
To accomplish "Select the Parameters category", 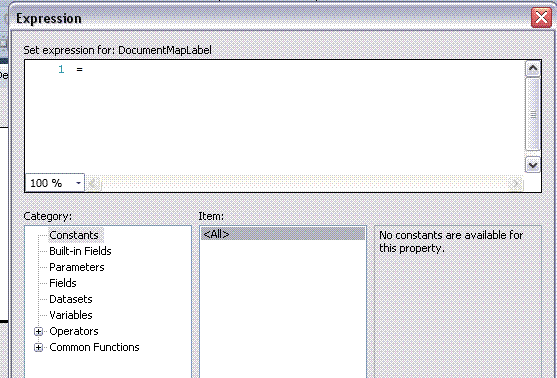I will (77, 267).
